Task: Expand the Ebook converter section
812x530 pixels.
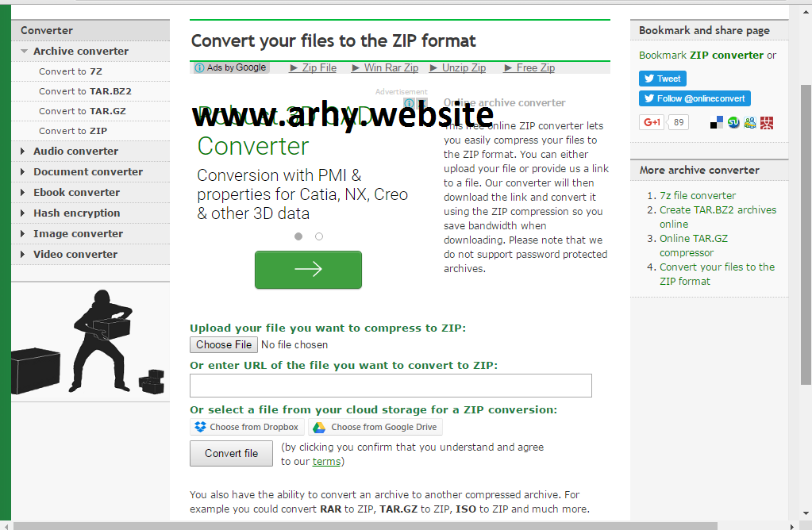Action: (90, 193)
